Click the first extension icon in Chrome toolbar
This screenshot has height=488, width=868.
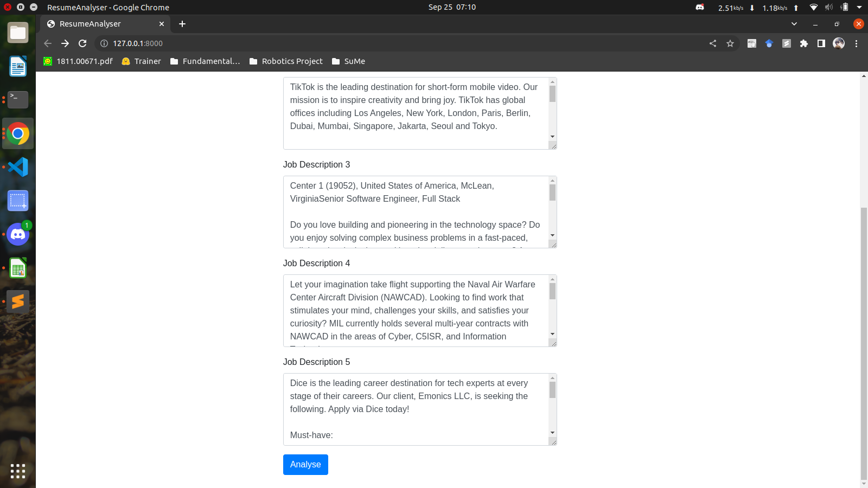pos(752,43)
